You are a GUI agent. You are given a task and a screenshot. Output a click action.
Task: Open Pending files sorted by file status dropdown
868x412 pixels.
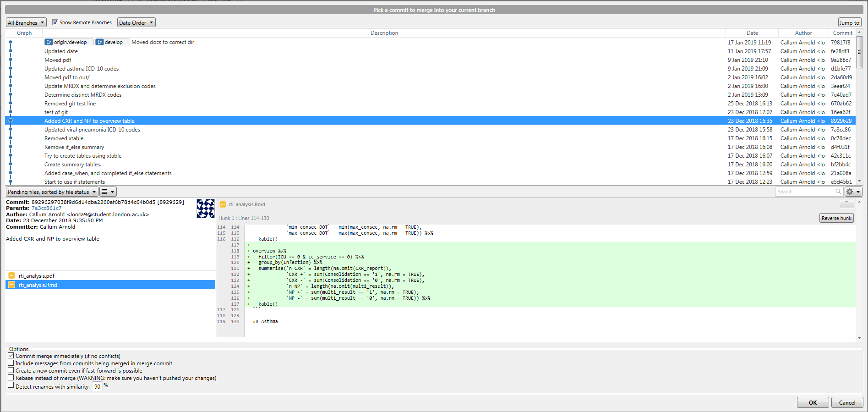click(x=52, y=192)
